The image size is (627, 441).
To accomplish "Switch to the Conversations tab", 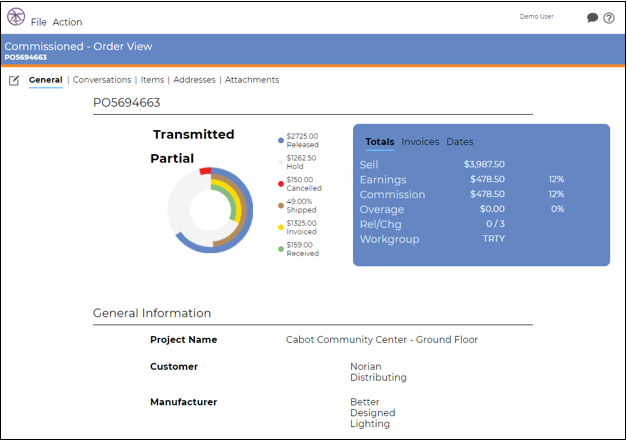I will 102,80.
